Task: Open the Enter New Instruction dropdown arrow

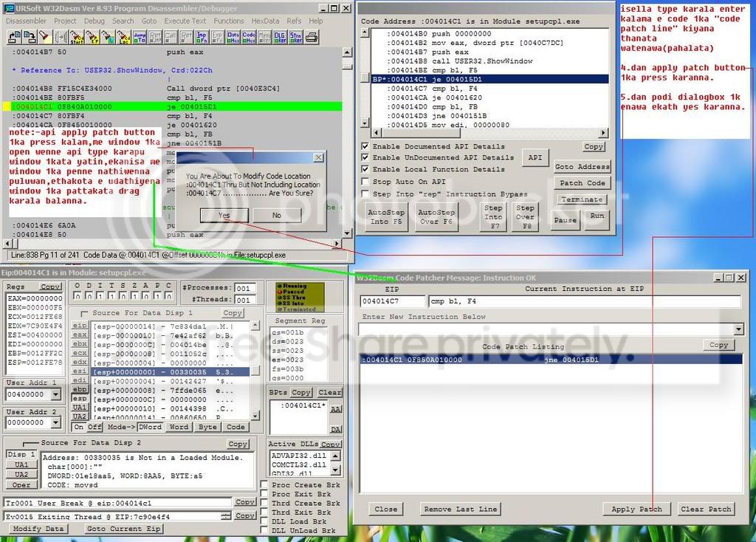Action: tap(738, 330)
